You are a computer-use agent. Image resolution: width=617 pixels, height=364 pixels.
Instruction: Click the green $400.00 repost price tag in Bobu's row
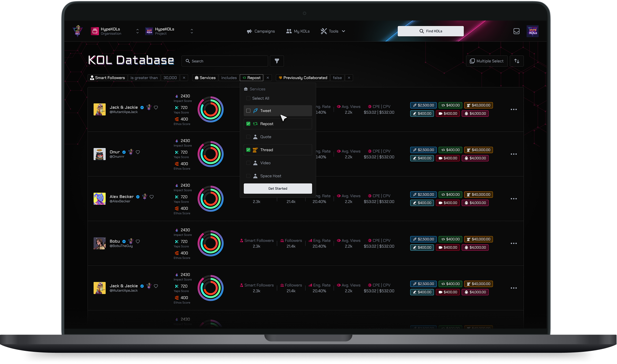tap(450, 239)
